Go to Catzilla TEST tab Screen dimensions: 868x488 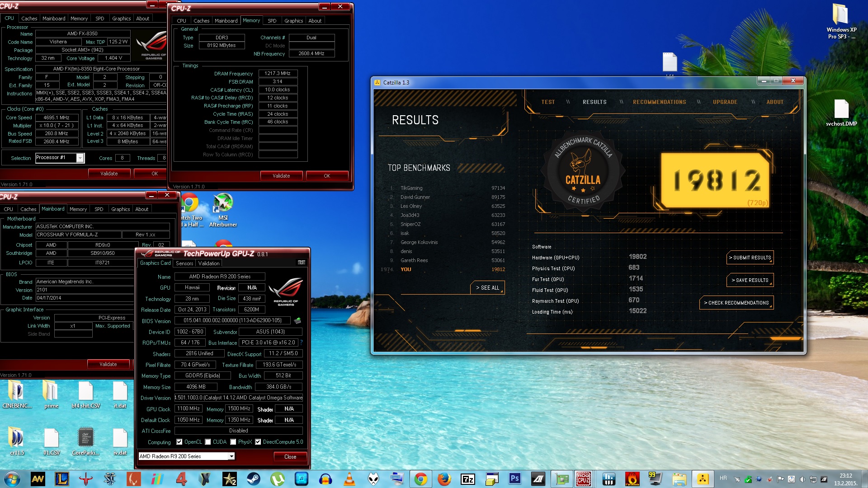548,102
